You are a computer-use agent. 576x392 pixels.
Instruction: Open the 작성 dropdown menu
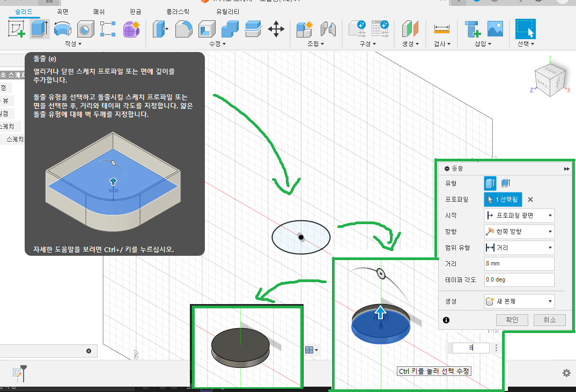73,44
